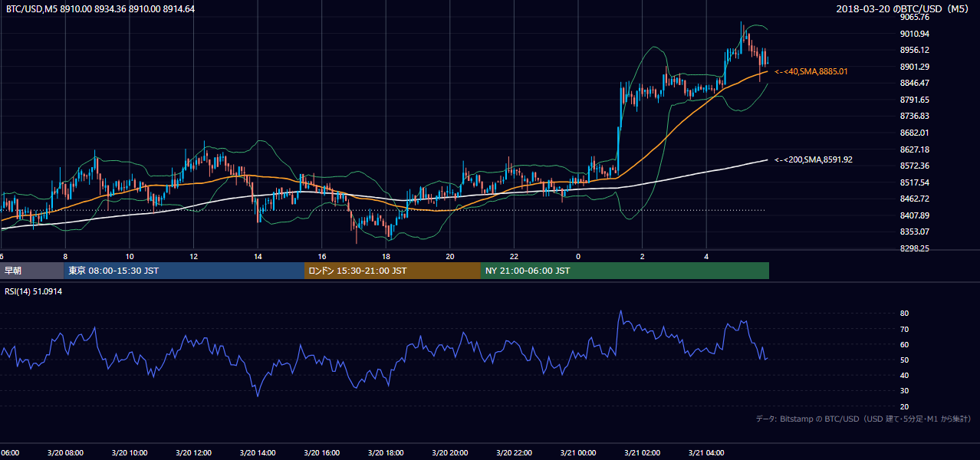This screenshot has height=460, width=980.
Task: Click the 3/20 10:00 date label
Action: [x=129, y=453]
